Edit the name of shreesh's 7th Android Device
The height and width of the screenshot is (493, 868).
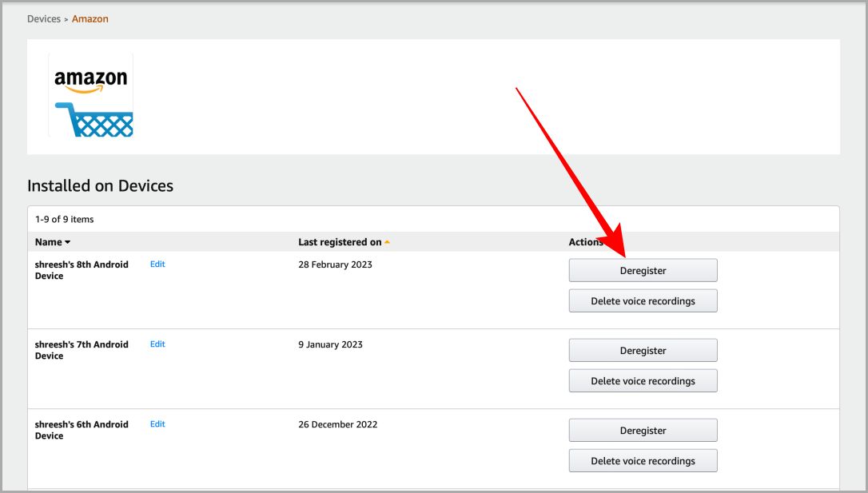click(157, 344)
